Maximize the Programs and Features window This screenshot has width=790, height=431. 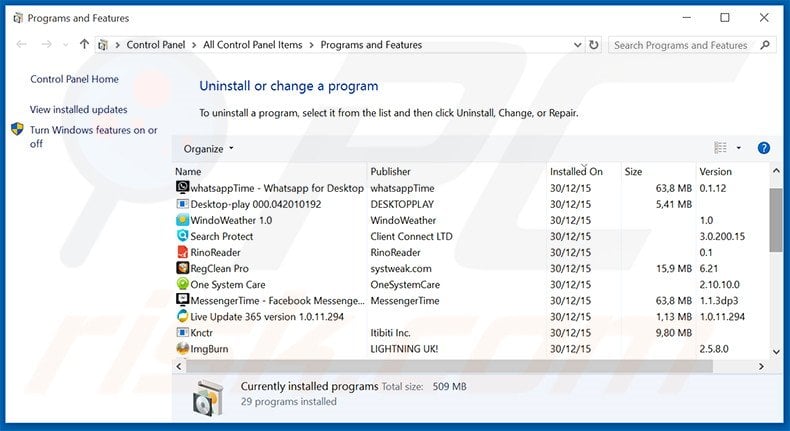(725, 18)
